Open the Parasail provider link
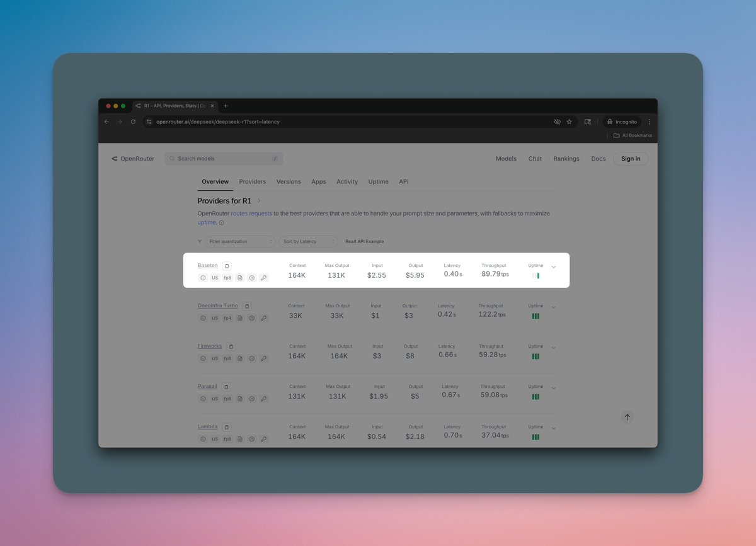 (207, 386)
